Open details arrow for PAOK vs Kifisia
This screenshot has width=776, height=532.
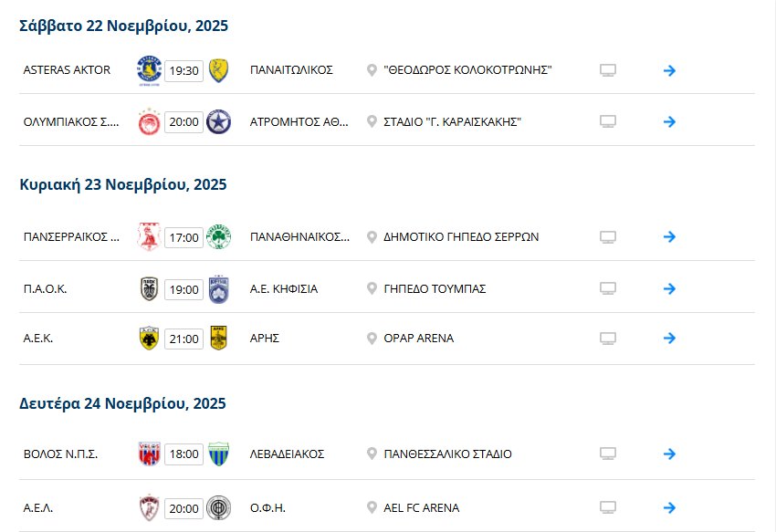click(669, 288)
